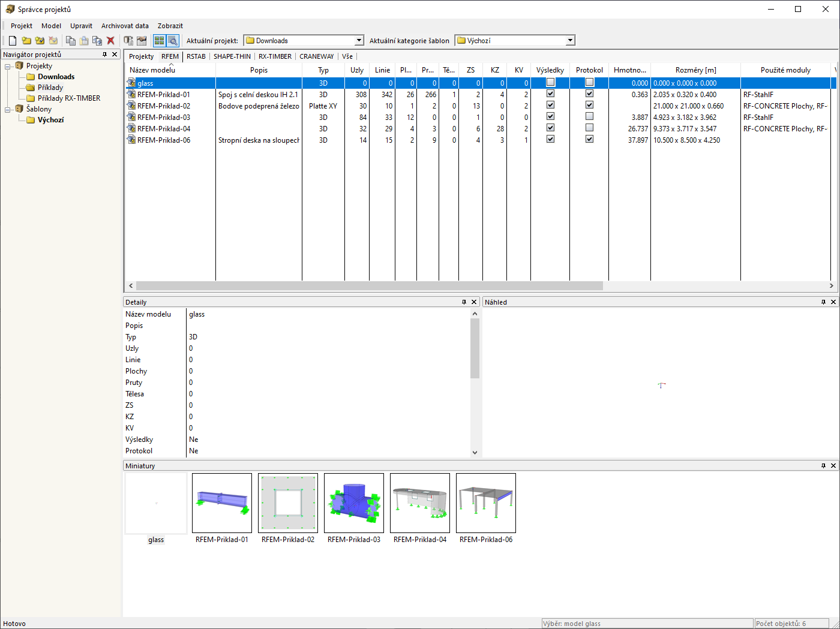Close the Detaily panel

point(474,302)
